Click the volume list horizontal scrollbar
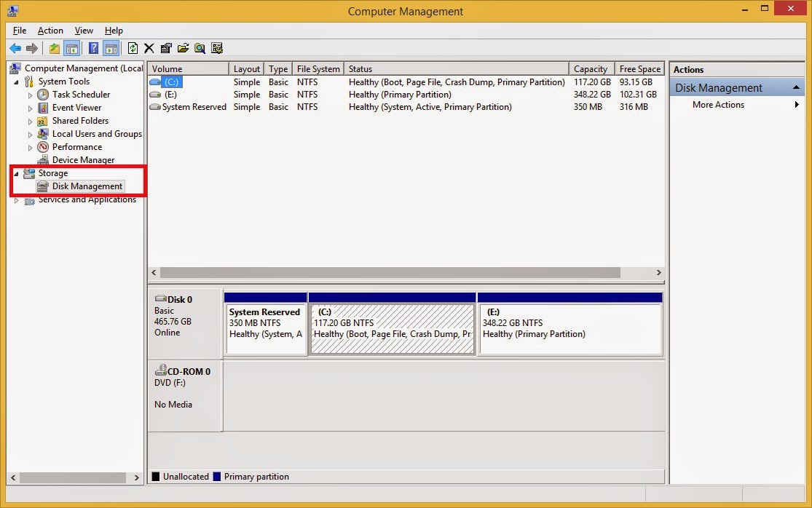The image size is (812, 508). [390, 273]
